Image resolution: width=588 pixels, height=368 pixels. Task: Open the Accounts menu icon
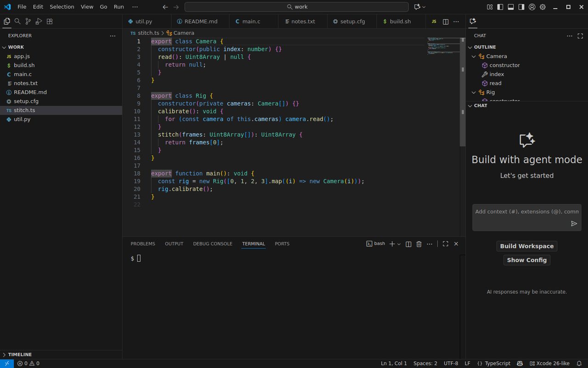coord(532,7)
